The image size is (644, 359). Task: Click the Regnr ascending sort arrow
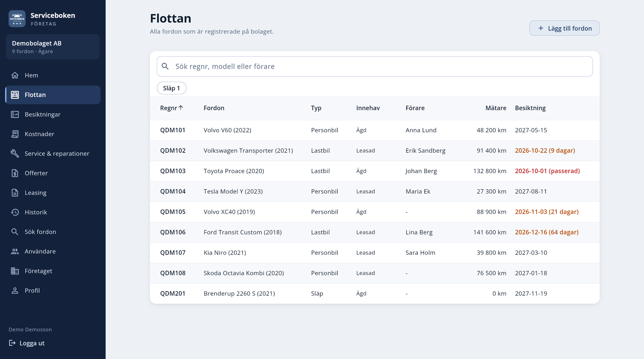181,108
